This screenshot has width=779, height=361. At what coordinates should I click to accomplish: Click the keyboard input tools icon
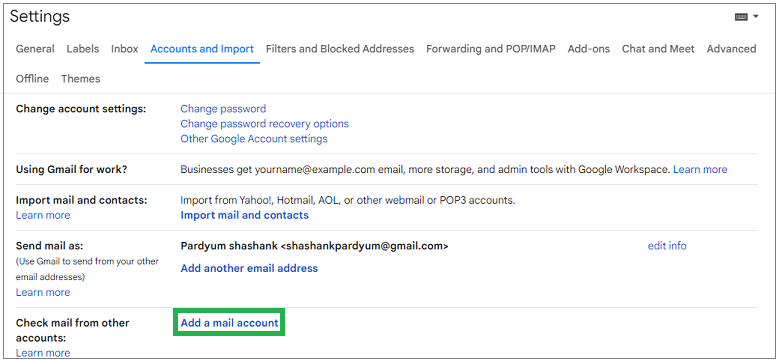tap(741, 17)
